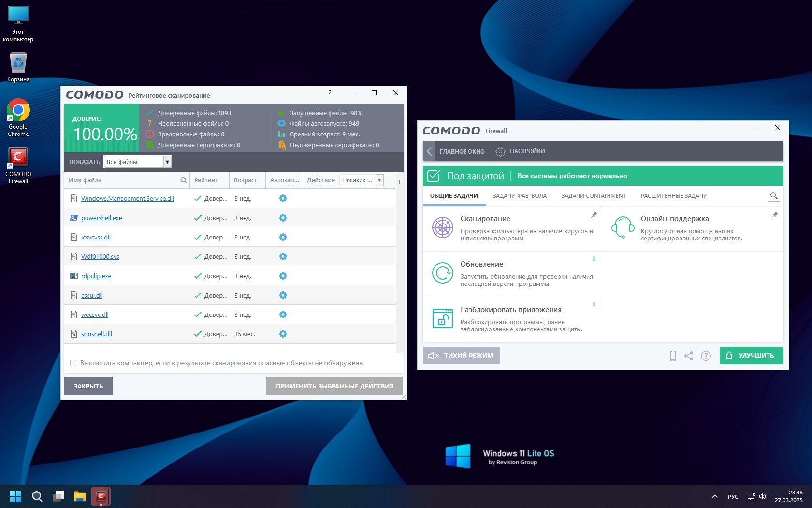Click the gear action icon for powershell.exe
The width and height of the screenshot is (812, 508).
pos(283,218)
